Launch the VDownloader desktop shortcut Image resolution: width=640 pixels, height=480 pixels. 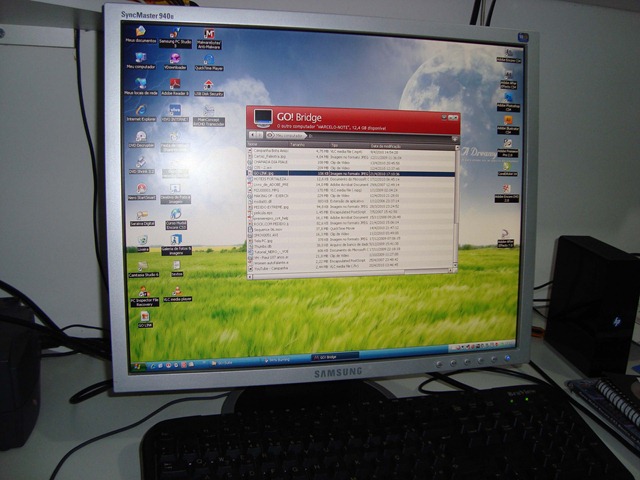tap(175, 62)
